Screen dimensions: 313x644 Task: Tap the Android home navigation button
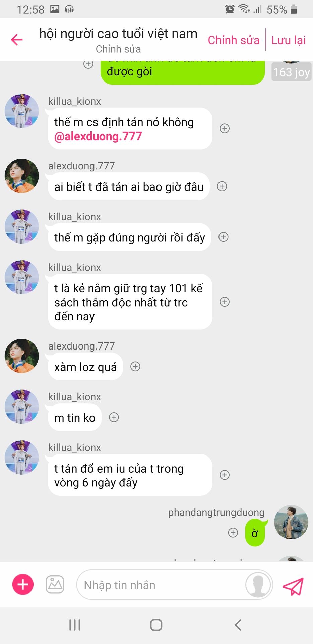pyautogui.click(x=156, y=625)
